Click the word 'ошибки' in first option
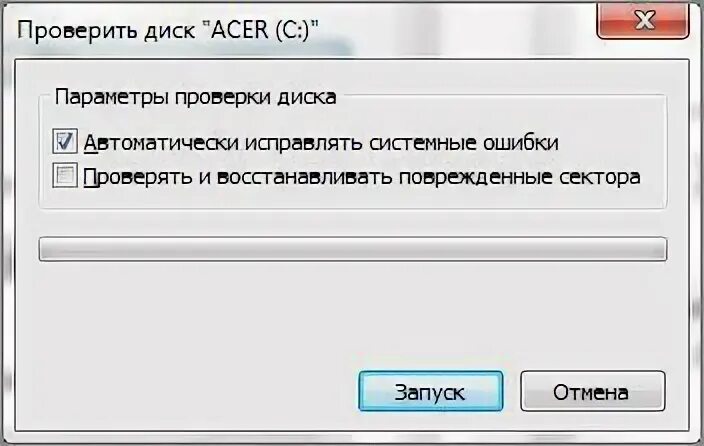This screenshot has height=446, width=704. [521, 143]
